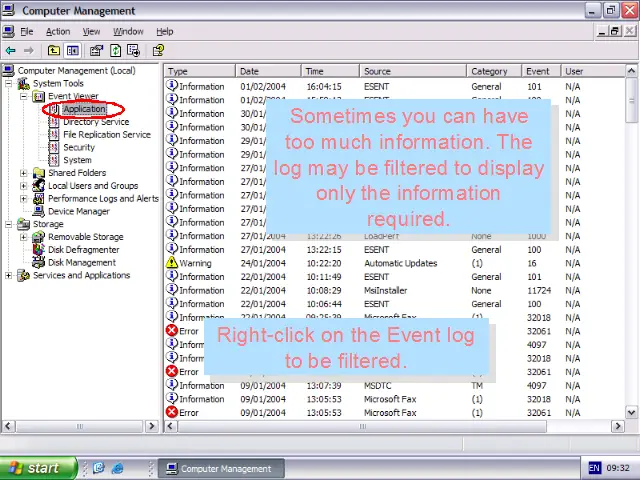Select the MsiInstaller event at 10:08:29
640x480 pixels.
(x=394, y=290)
